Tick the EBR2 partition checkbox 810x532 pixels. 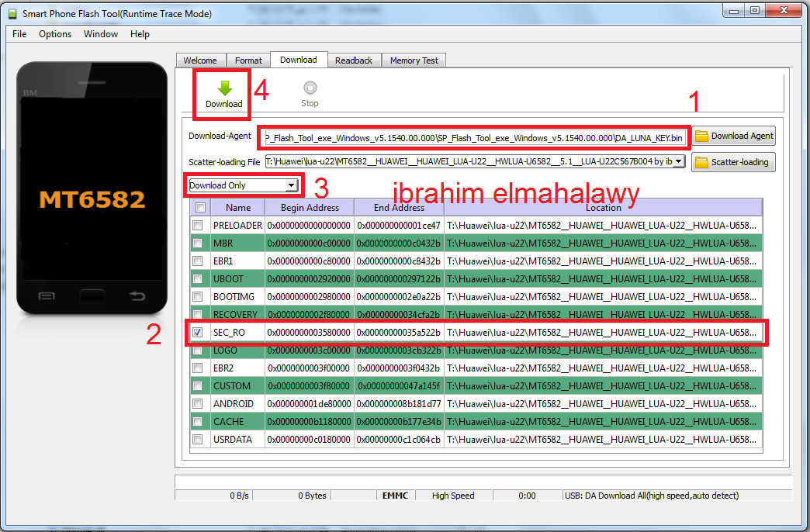point(197,368)
